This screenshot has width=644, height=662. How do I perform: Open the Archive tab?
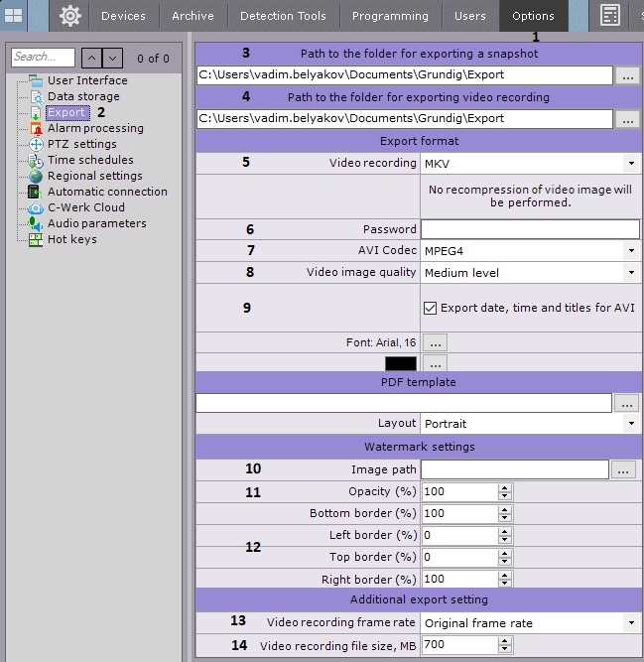(192, 16)
